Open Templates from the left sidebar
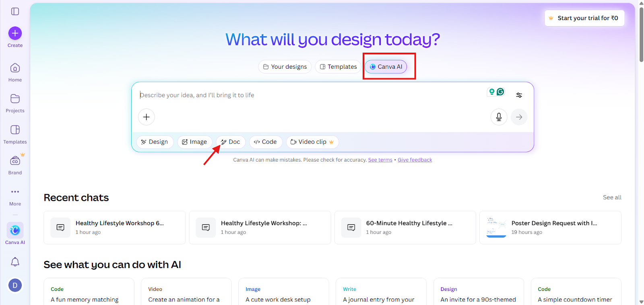 (x=15, y=135)
